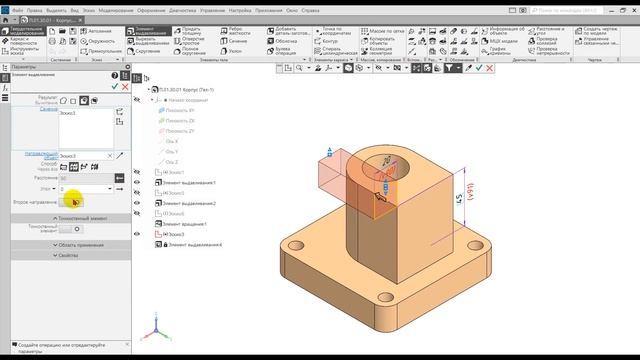Clear the Направляющий объект field with X
640x360 pixels.
coord(110,156)
